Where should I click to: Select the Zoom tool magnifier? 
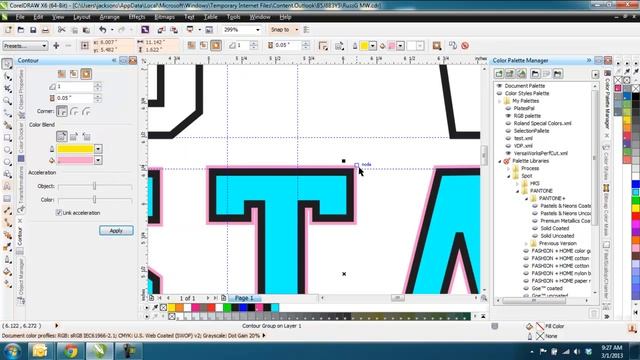tap(7, 101)
